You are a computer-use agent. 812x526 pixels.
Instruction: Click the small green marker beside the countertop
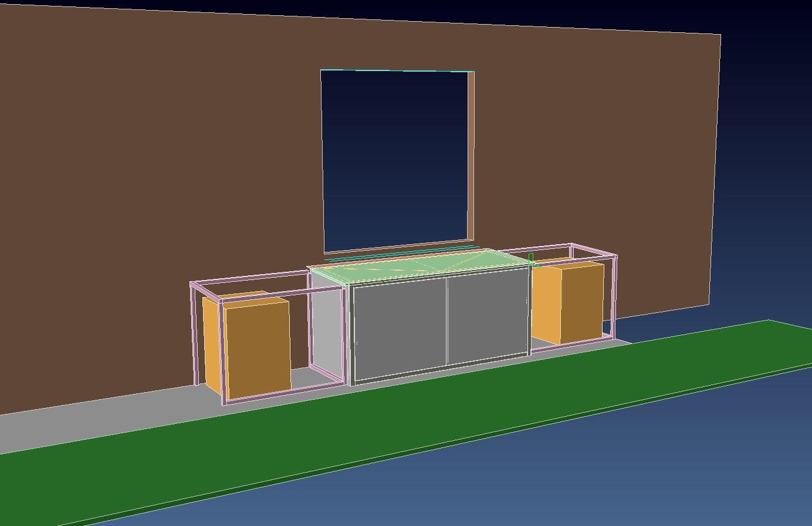[531, 258]
